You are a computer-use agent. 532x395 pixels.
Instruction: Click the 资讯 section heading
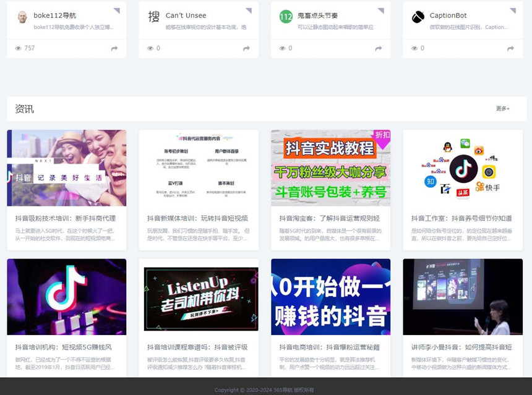(x=24, y=109)
